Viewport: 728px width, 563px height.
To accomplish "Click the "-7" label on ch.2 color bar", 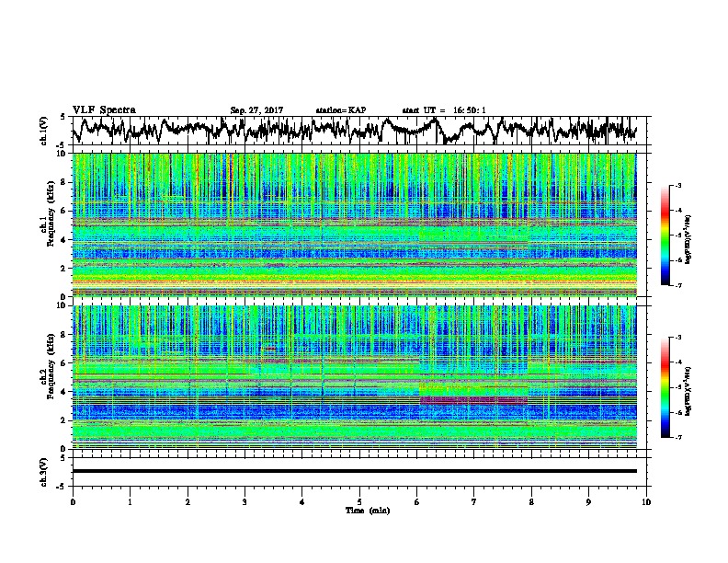I will coord(677,438).
